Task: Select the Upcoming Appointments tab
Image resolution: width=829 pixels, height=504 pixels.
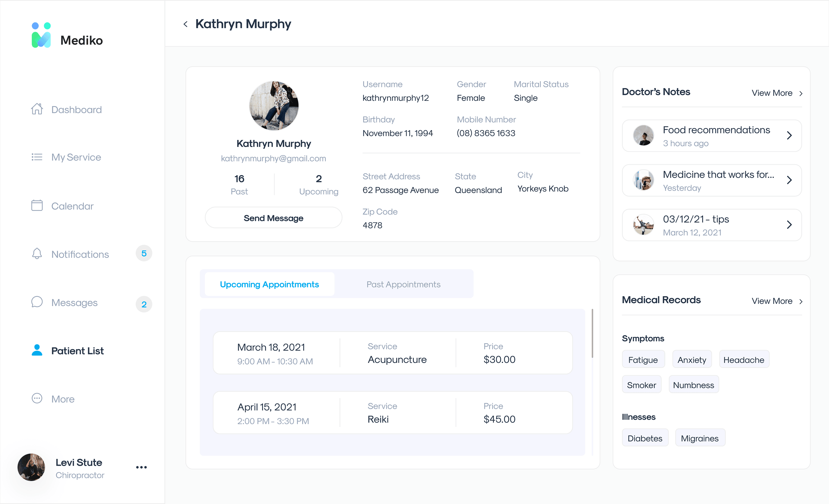Action: pos(269,284)
